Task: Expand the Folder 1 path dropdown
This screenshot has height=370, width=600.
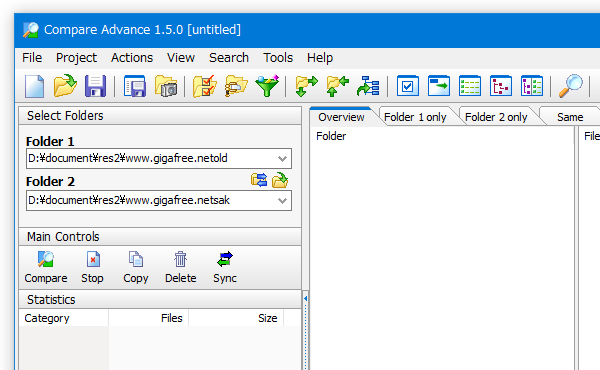Action: (282, 158)
